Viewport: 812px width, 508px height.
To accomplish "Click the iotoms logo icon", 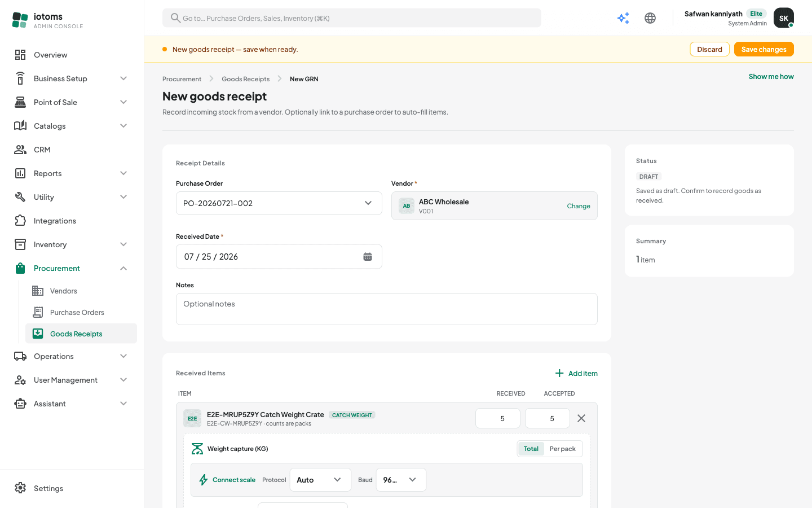I will [20, 20].
